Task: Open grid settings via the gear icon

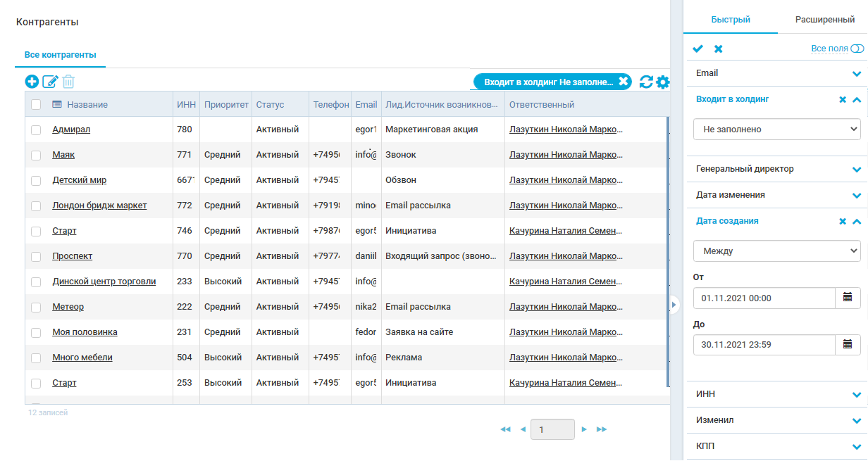Action: pyautogui.click(x=662, y=82)
